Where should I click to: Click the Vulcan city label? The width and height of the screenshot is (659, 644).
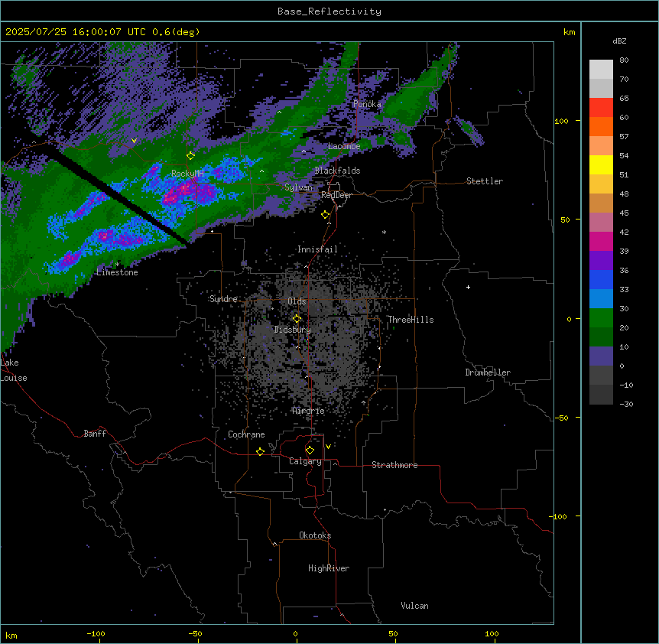tap(415, 606)
